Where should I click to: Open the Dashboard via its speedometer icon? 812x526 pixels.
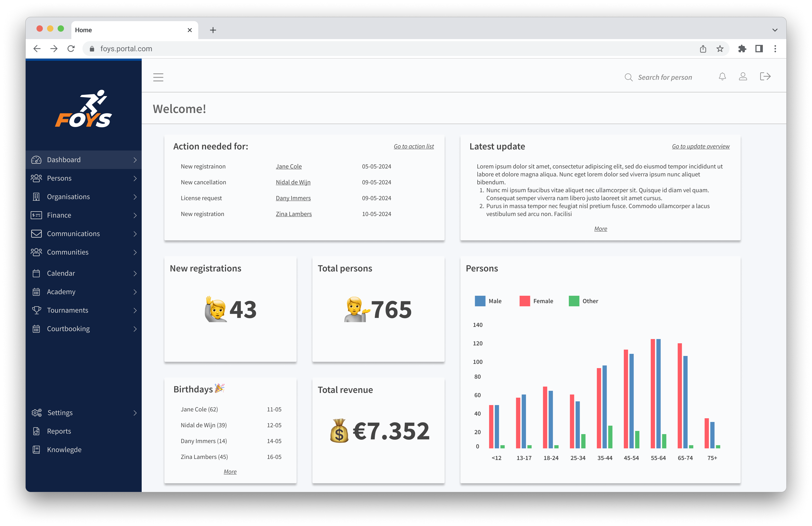point(36,159)
